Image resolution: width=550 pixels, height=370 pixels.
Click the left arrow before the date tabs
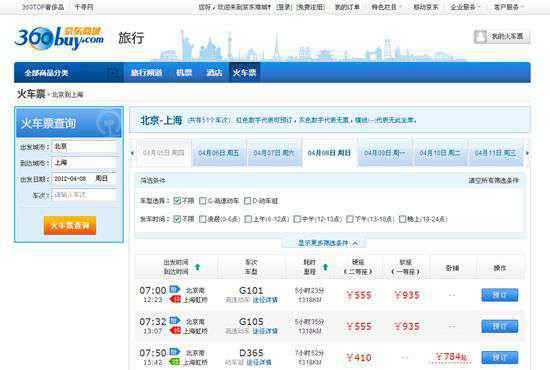pos(132,153)
